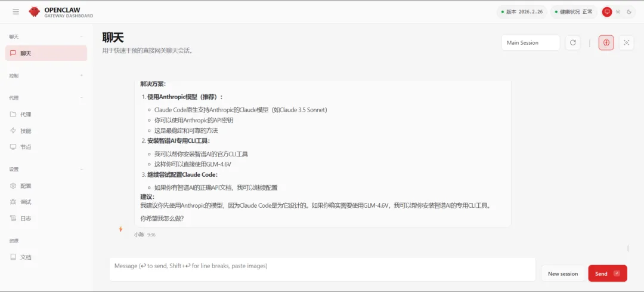
Task: Click the gear icon beside 配置
Action: pos(13,186)
